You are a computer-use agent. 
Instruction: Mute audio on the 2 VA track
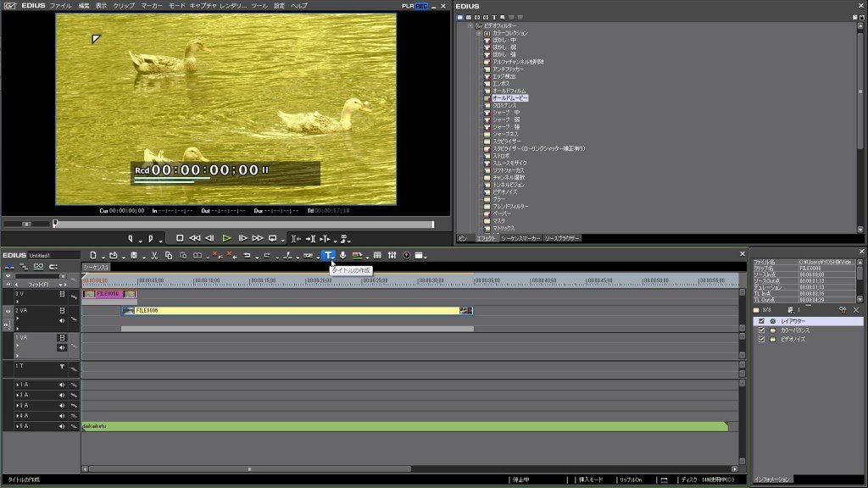point(62,319)
